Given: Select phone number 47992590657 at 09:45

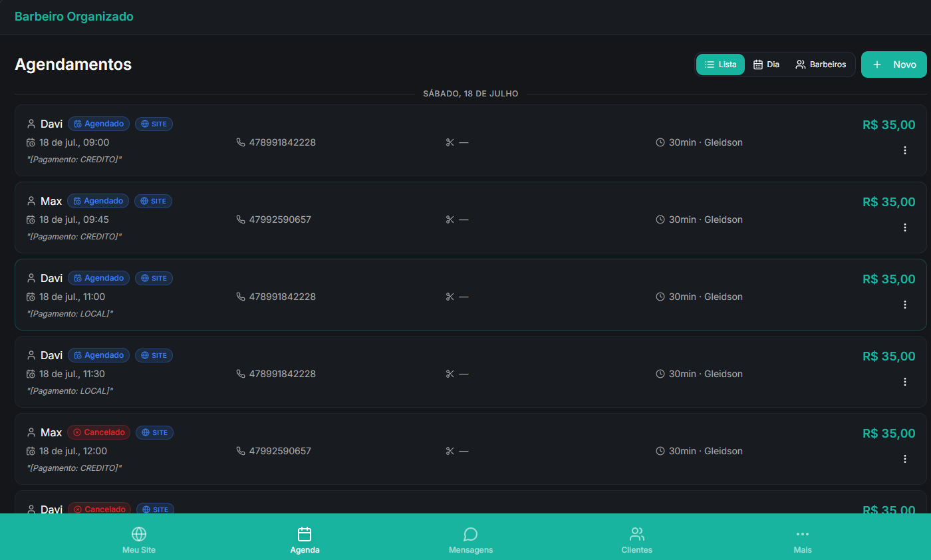Looking at the screenshot, I should pyautogui.click(x=280, y=219).
